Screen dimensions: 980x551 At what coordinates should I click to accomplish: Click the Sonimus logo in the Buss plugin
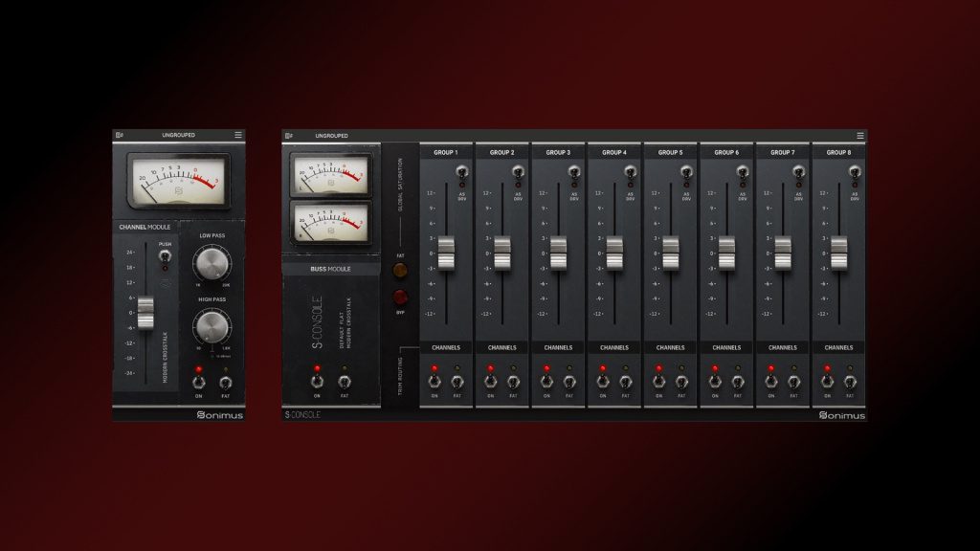click(x=842, y=415)
